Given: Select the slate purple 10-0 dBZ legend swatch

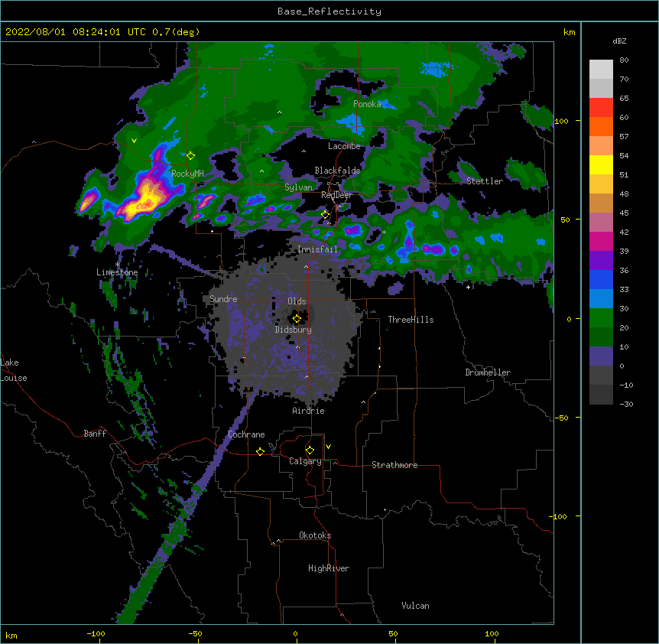Looking at the screenshot, I should click(601, 356).
